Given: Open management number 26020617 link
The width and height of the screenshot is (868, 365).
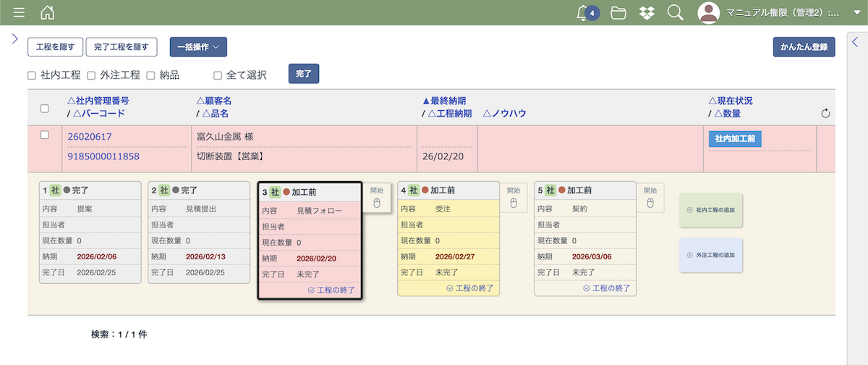Looking at the screenshot, I should (x=90, y=136).
